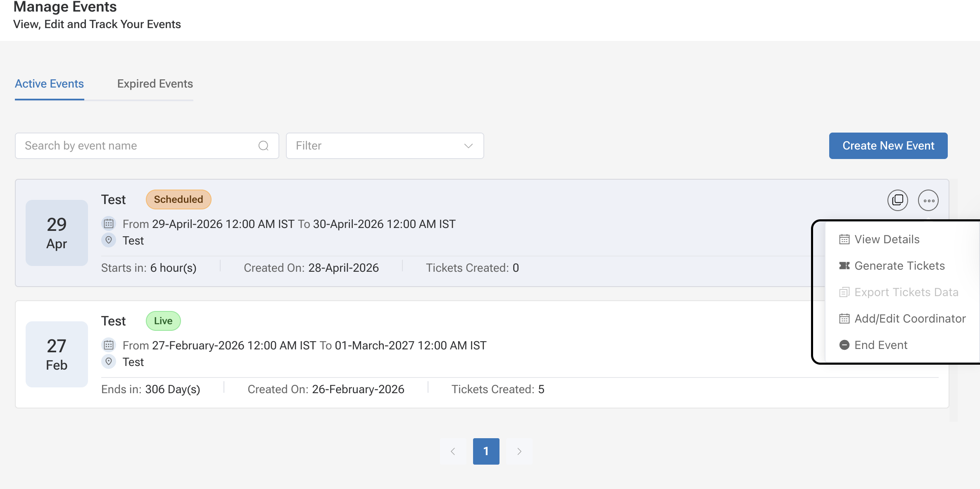Click the End Event minus-circle icon
The width and height of the screenshot is (980, 489).
[x=844, y=345]
